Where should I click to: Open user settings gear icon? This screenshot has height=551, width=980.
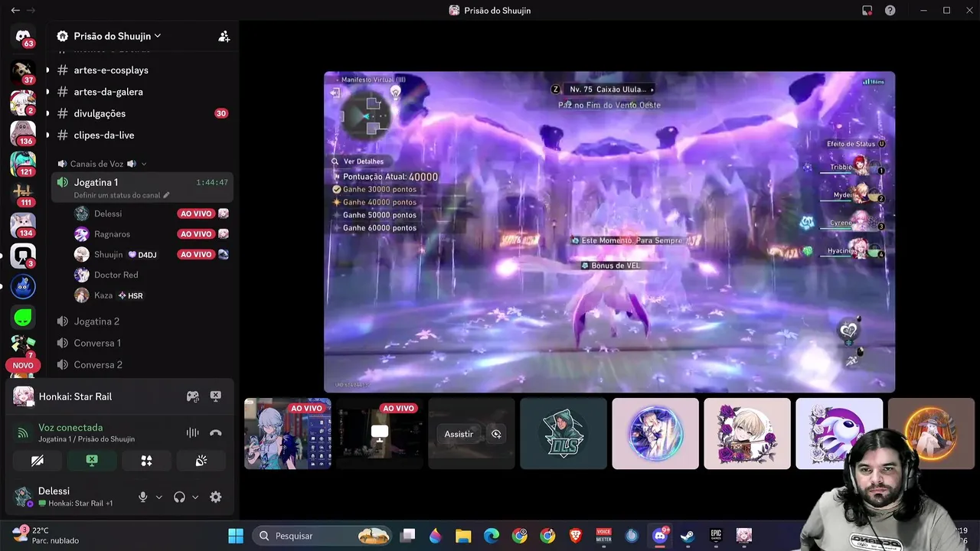pyautogui.click(x=216, y=497)
